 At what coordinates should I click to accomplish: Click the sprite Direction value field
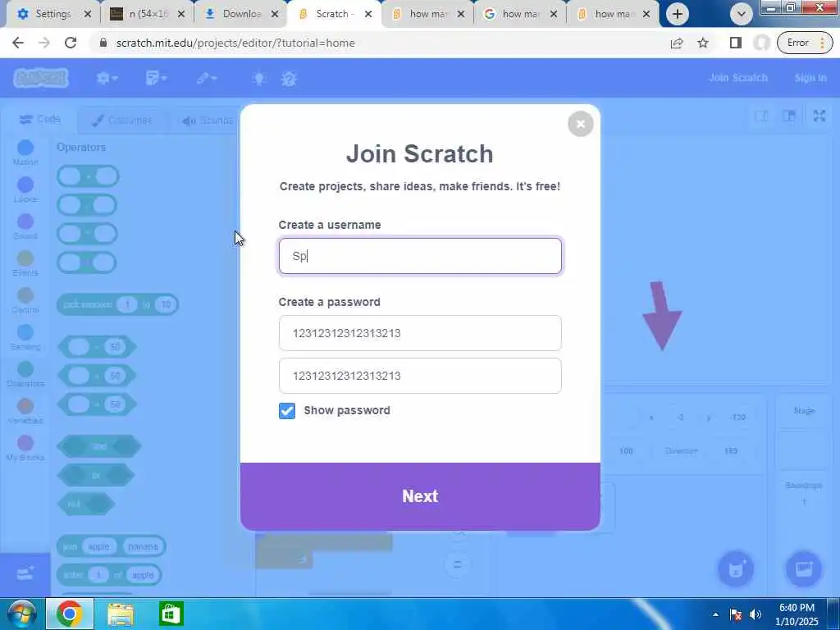pyautogui.click(x=731, y=451)
